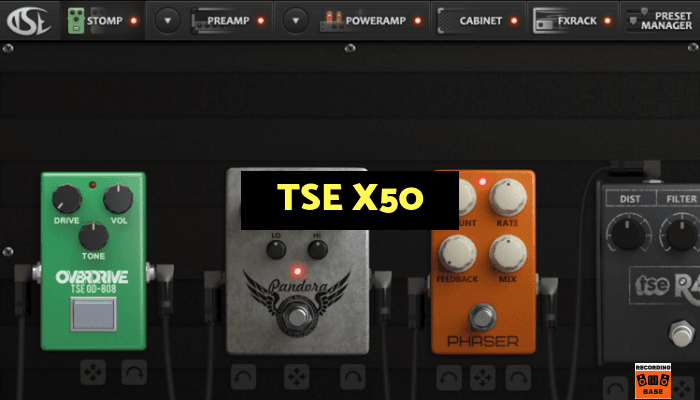Image resolution: width=700 pixels, height=400 pixels.
Task: Adjust the LO knob on Pandora pedal
Action: pyautogui.click(x=276, y=250)
